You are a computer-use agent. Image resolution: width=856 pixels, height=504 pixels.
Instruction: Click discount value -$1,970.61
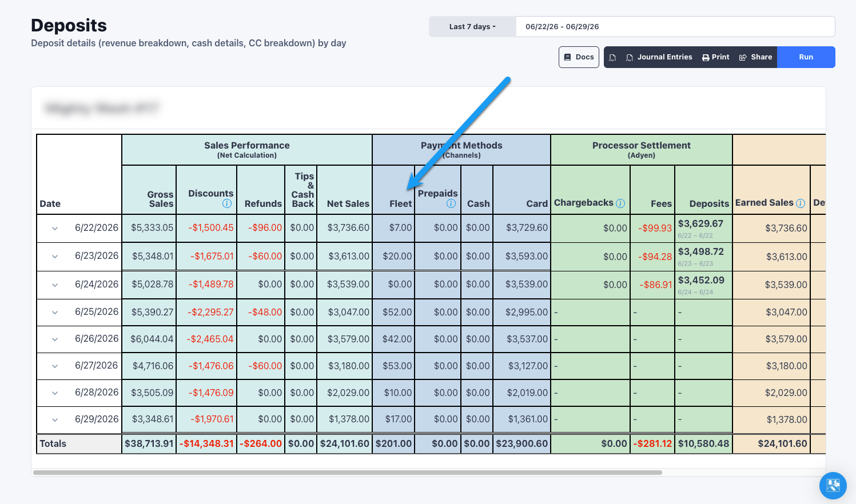tap(212, 419)
